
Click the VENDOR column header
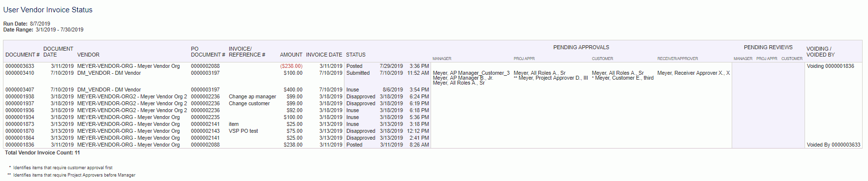click(x=88, y=55)
